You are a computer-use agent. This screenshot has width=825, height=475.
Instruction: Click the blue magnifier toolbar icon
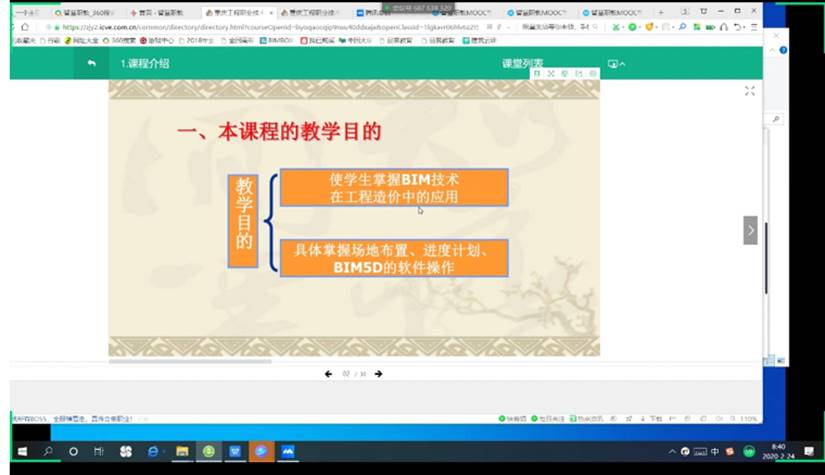coord(682,27)
